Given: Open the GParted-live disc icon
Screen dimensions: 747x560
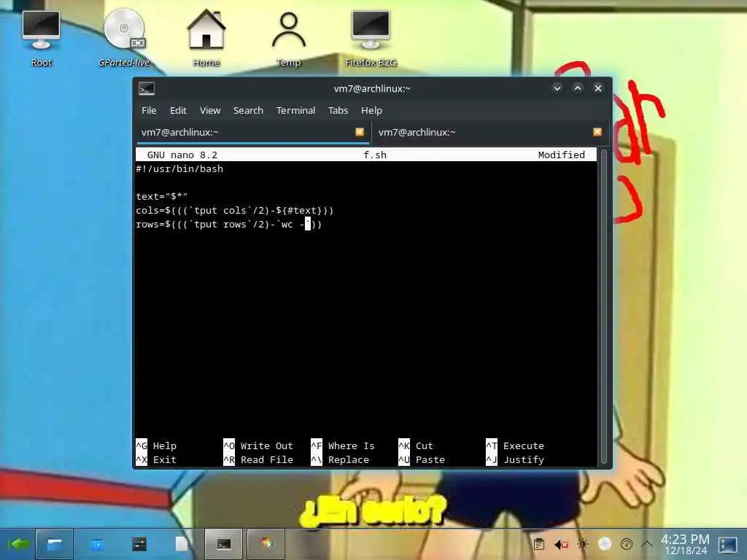Looking at the screenshot, I should click(124, 38).
